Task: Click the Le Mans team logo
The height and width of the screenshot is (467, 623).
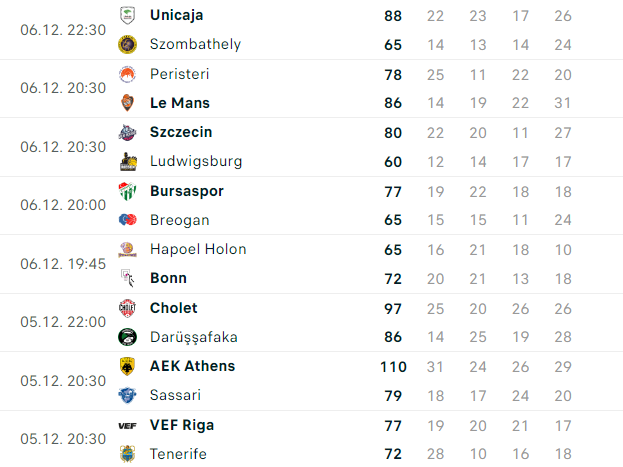Action: pyautogui.click(x=128, y=103)
